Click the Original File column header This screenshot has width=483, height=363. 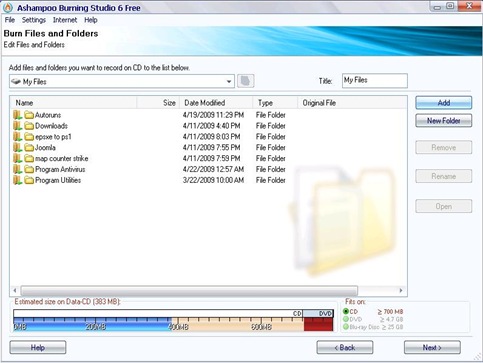[x=352, y=103]
